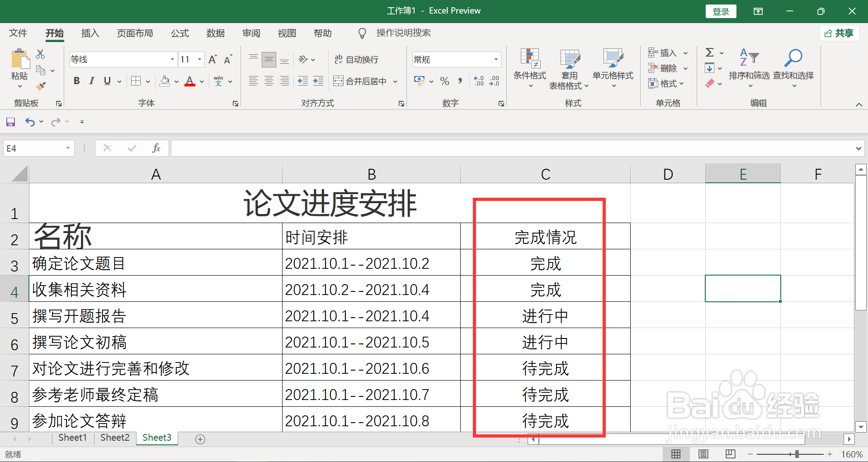The width and height of the screenshot is (868, 462).
Task: Click the Fill down arrow icon
Action: tap(709, 68)
